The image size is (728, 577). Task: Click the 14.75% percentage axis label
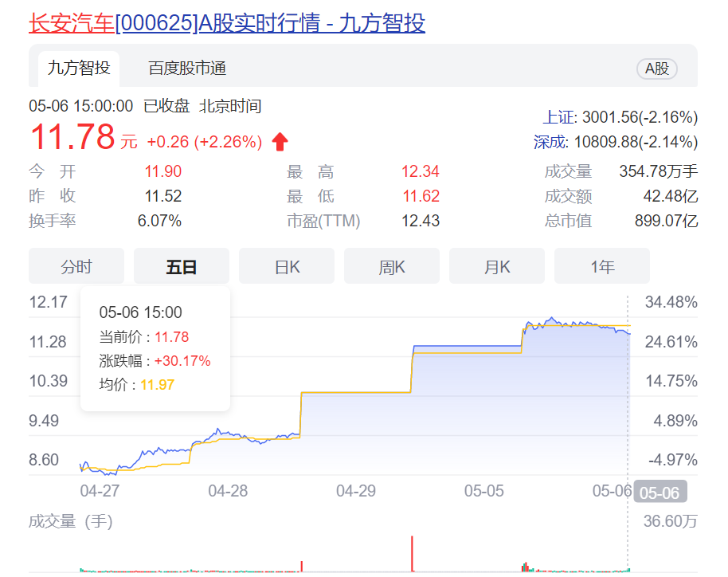tap(671, 381)
